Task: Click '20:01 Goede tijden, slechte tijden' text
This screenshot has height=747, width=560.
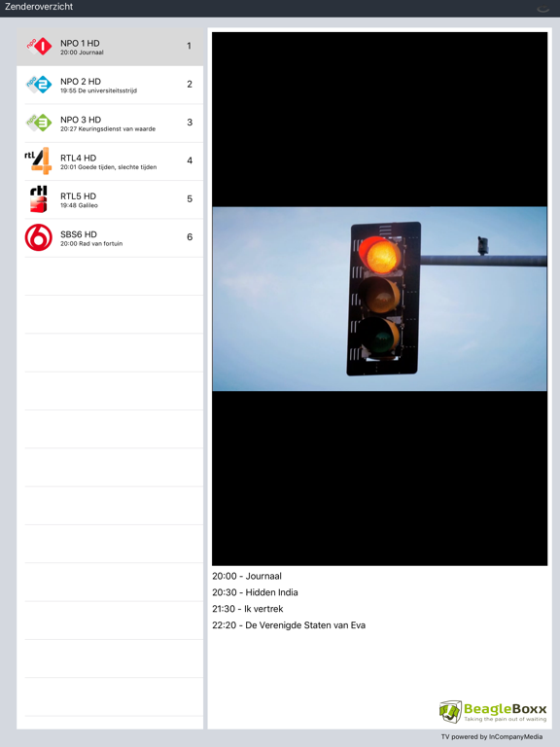Action: (109, 167)
